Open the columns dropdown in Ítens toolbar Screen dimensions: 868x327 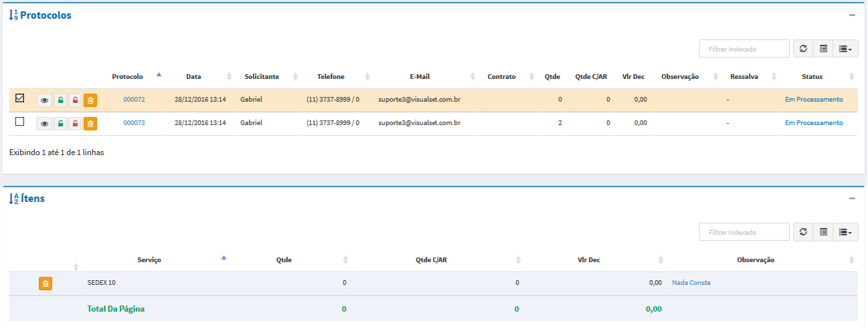[846, 232]
